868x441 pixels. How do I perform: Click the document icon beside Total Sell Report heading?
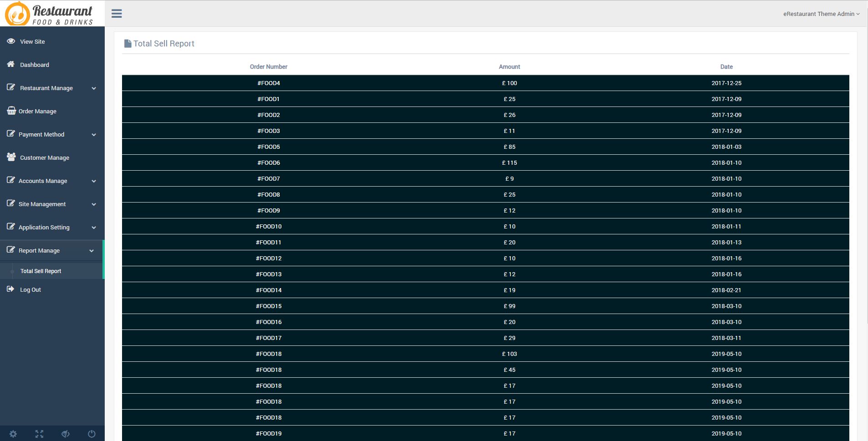click(x=128, y=44)
